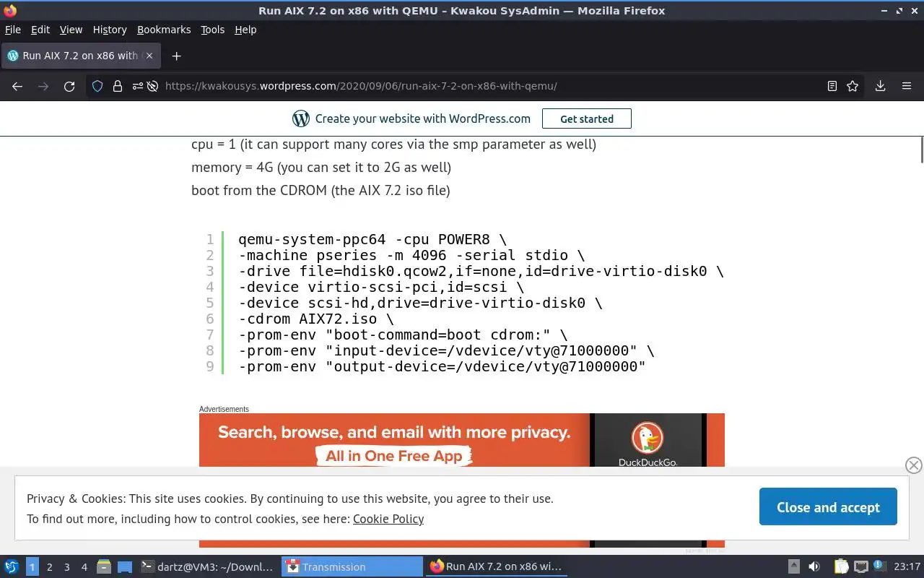Open the File menu
The height and width of the screenshot is (578, 924).
(x=13, y=30)
